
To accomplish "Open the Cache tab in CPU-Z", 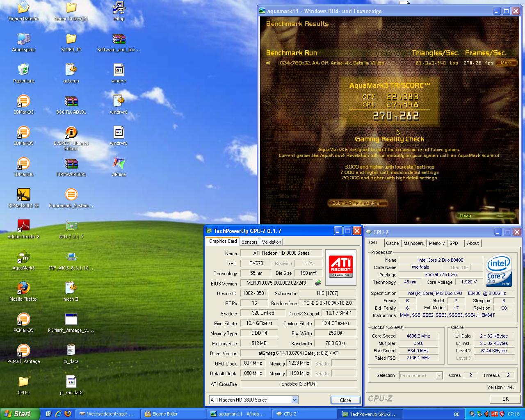I will pos(392,243).
